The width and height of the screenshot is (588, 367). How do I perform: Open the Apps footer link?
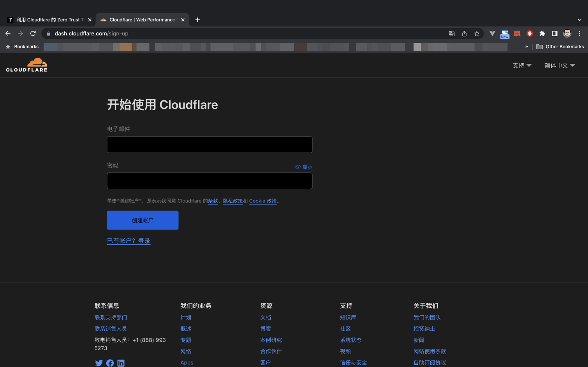[187, 363]
